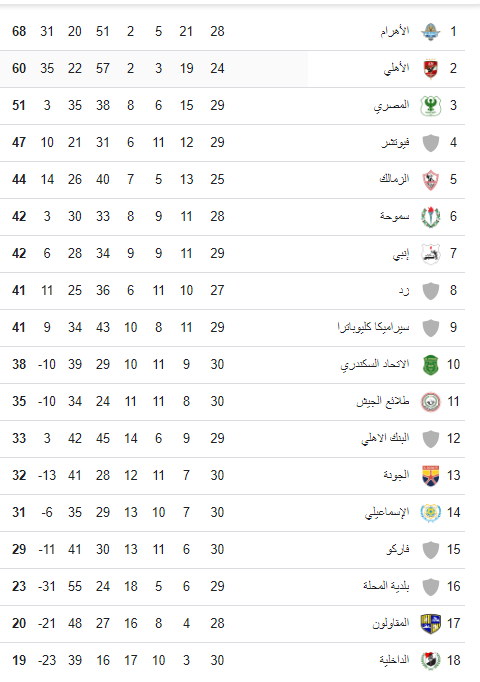Click the Pyramids club crest in row 1
This screenshot has height=682, width=480.
point(430,32)
